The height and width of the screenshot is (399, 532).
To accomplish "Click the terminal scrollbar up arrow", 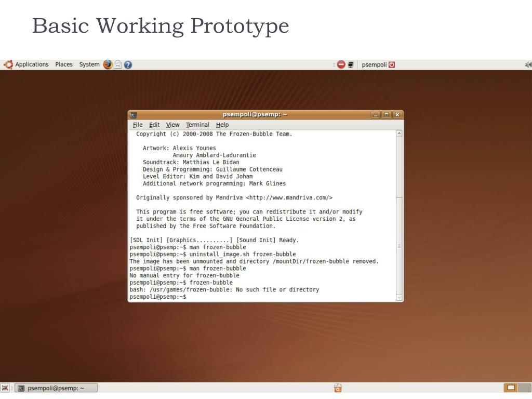I will point(399,134).
